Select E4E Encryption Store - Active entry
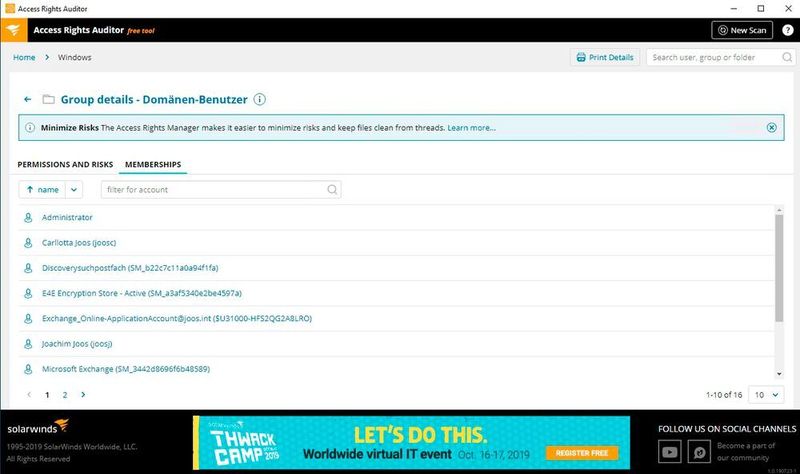Screen dimensions: 800x474 click(x=142, y=293)
